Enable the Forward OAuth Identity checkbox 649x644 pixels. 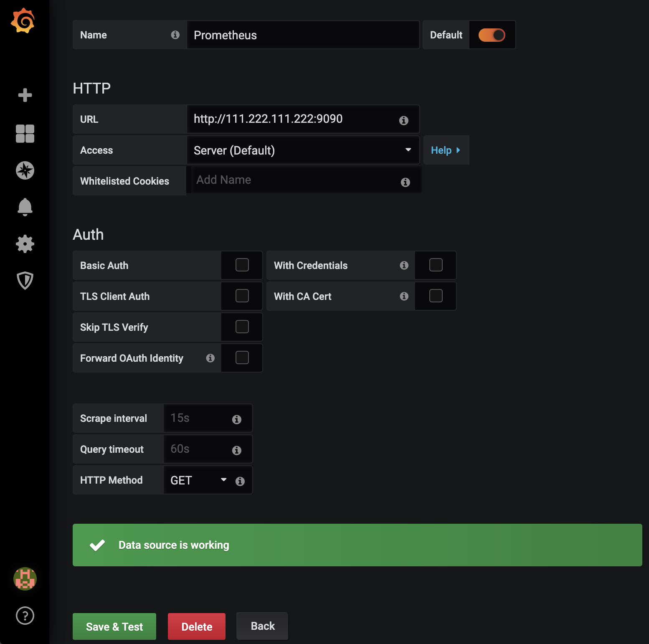(x=242, y=357)
